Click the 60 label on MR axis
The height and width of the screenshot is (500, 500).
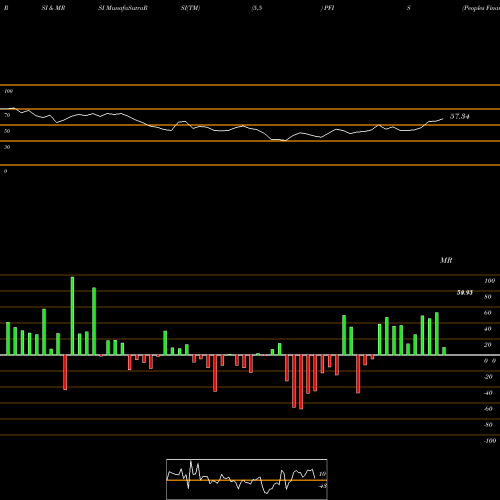tap(488, 313)
